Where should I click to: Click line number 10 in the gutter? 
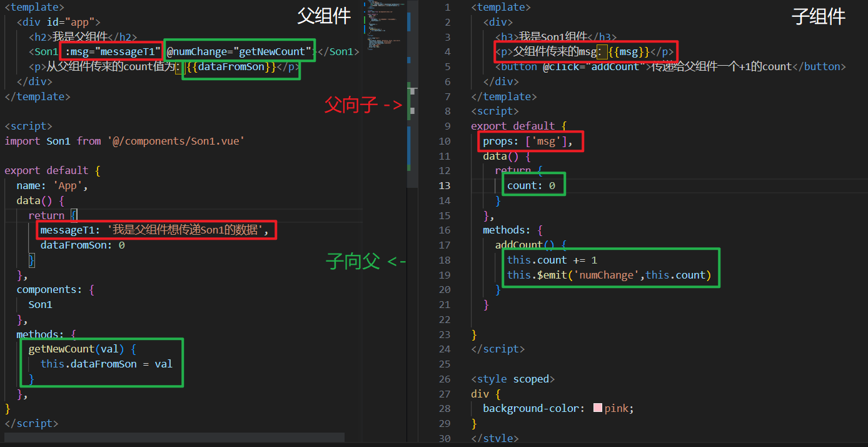[x=444, y=141]
